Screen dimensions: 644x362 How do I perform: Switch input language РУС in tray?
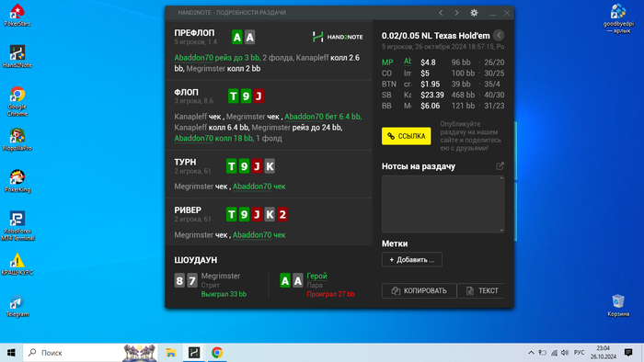pyautogui.click(x=579, y=353)
